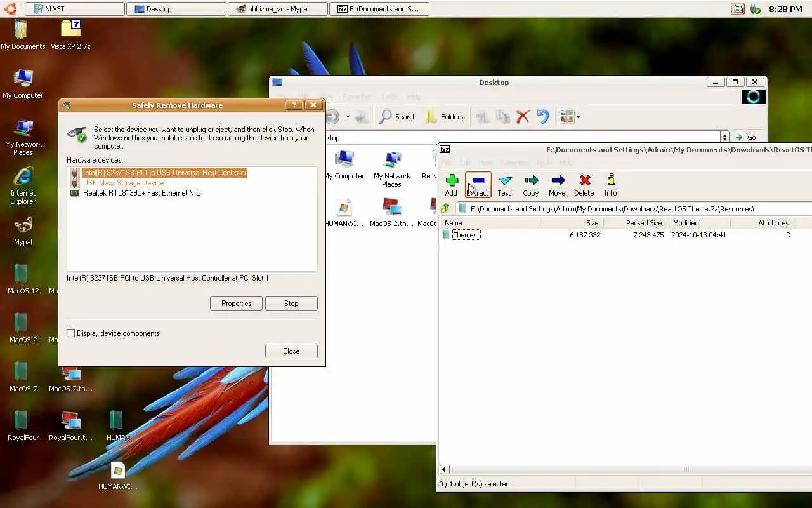Switch to nhhizme_vn - Mypal taskbar button
The width and height of the screenshot is (812, 508).
[x=278, y=9]
